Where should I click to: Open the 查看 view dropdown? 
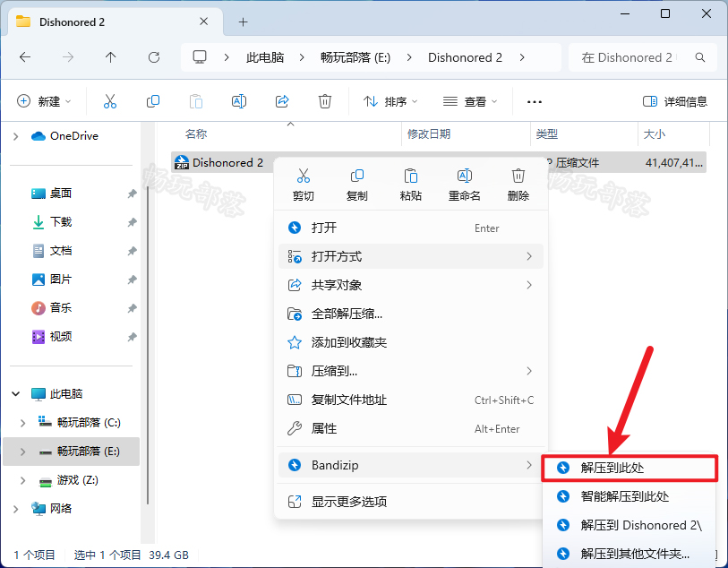470,101
